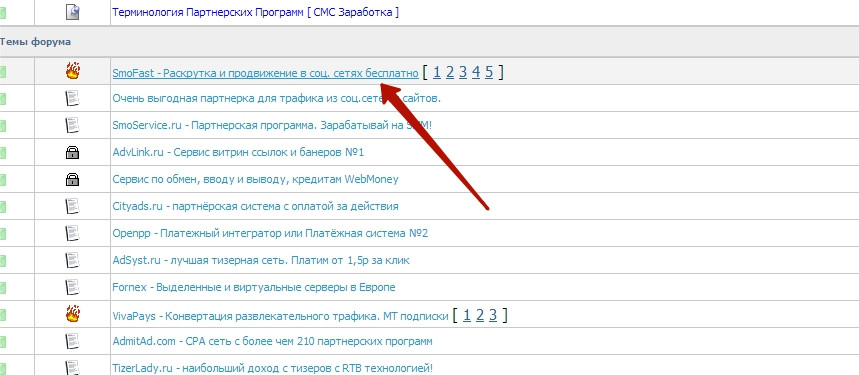Click the flame icon beside SmoFast topic
This screenshot has width=859, height=375.
(72, 71)
